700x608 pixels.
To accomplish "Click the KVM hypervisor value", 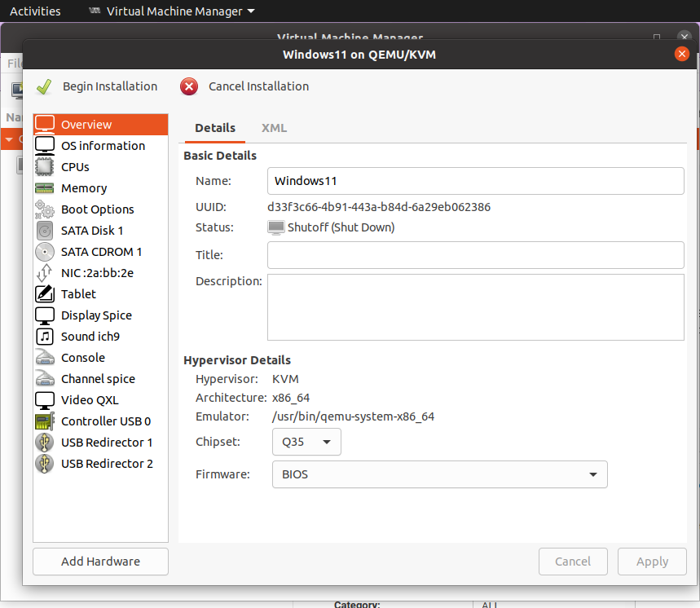I will coord(285,379).
